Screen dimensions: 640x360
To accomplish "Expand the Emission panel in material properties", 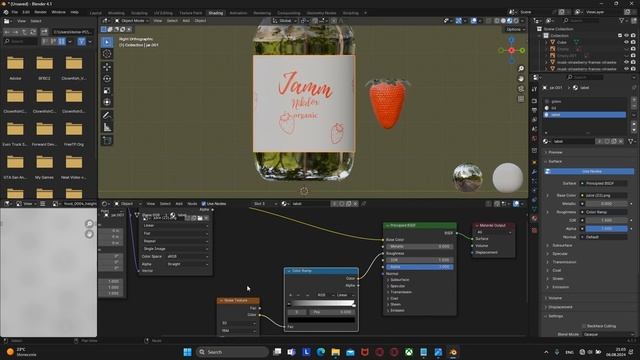I will click(x=560, y=287).
